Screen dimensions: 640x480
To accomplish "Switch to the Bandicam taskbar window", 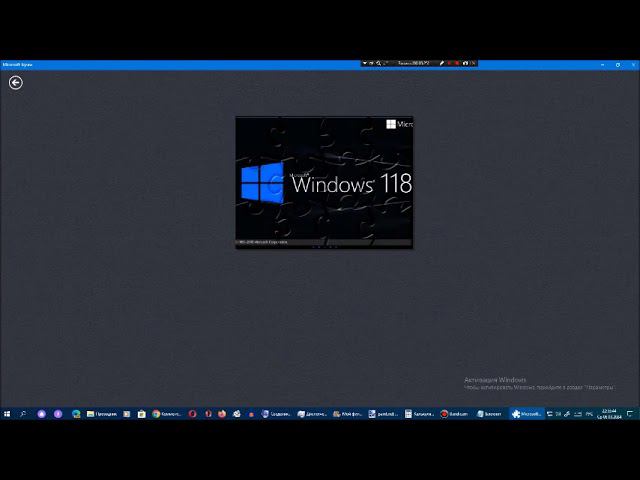I will pos(454,414).
